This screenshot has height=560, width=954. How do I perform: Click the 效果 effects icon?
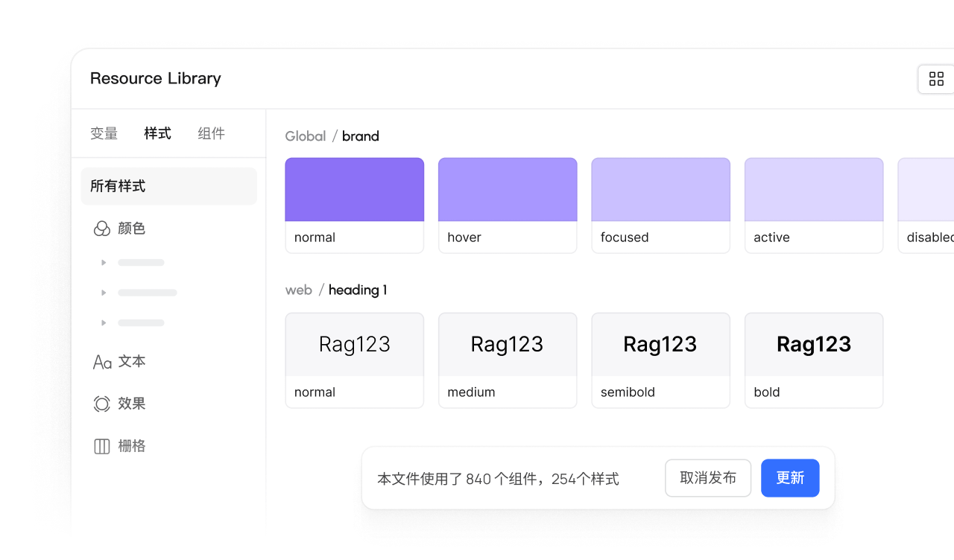[102, 404]
